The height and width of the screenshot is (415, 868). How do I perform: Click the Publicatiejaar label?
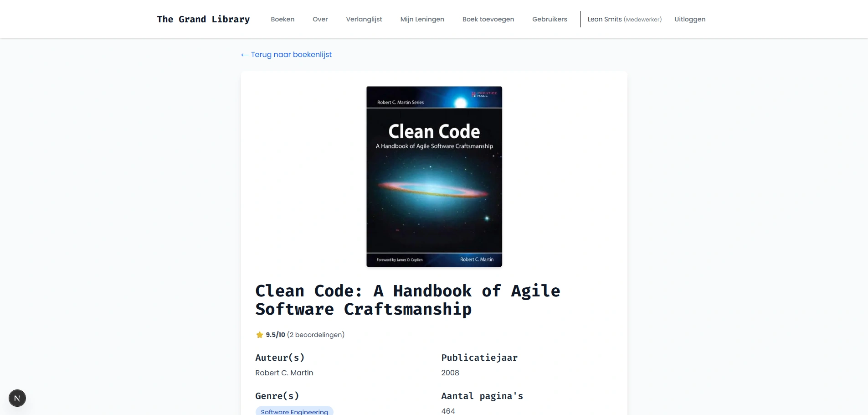point(479,358)
